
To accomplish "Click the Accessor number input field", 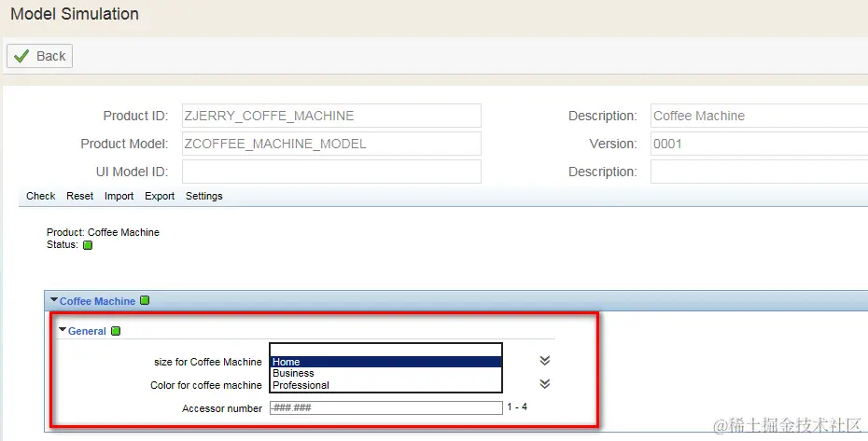I will (385, 407).
